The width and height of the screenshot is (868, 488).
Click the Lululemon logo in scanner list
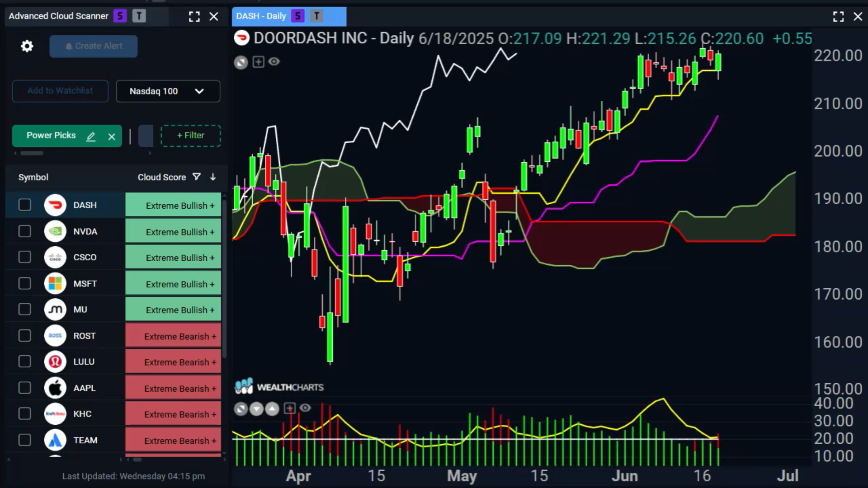(55, 361)
